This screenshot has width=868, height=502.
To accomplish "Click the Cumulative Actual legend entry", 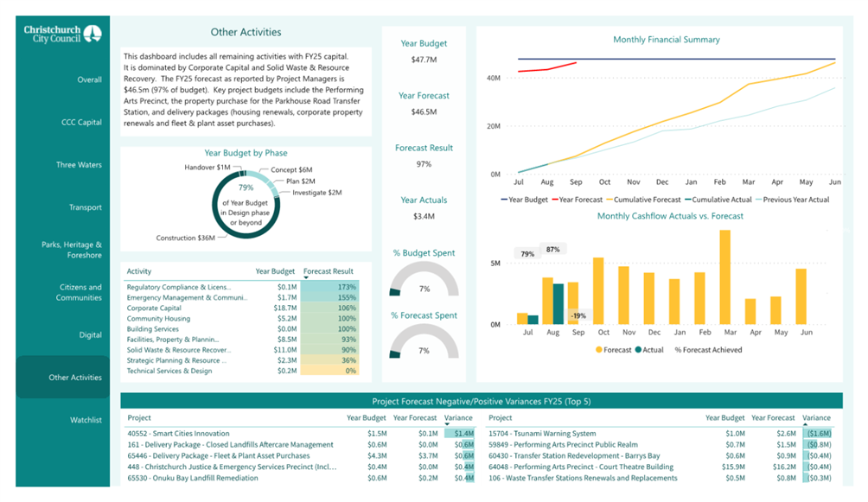I will [x=718, y=200].
